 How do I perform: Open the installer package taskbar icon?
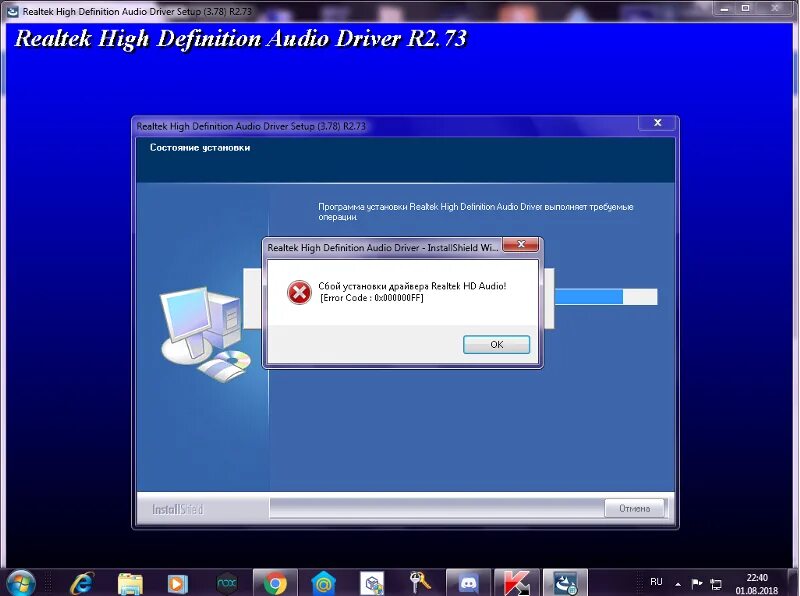tap(372, 583)
